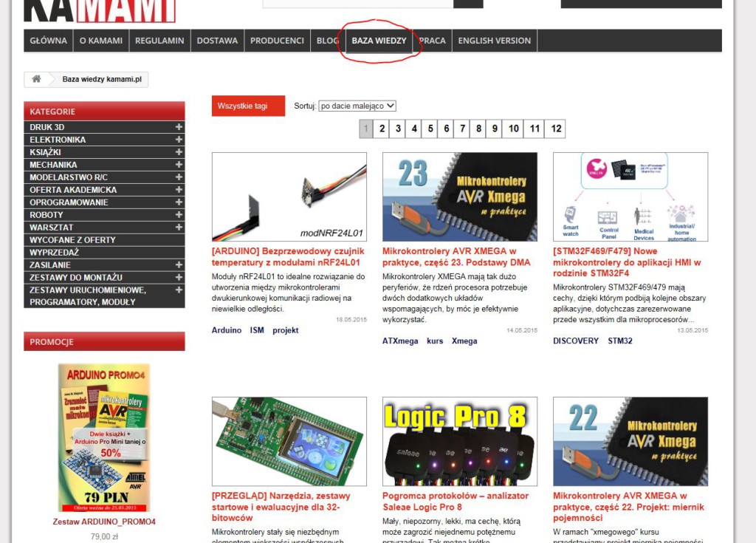Switch to ENGLISH VERSION
This screenshot has width=756, height=543.
point(494,41)
